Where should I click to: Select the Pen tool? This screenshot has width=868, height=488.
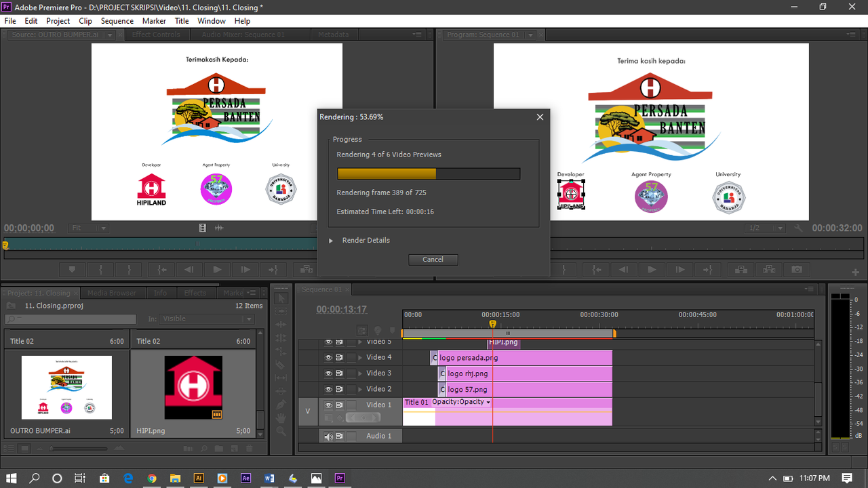[282, 405]
